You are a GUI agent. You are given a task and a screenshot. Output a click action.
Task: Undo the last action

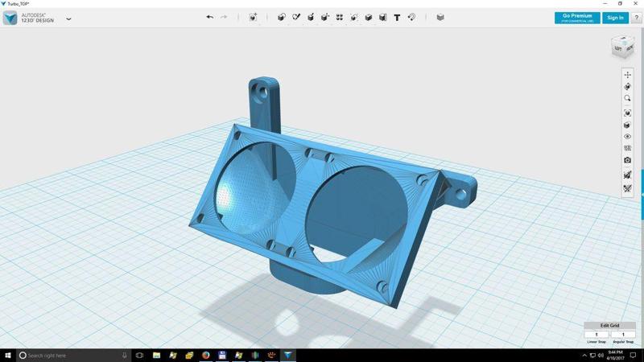pos(210,17)
